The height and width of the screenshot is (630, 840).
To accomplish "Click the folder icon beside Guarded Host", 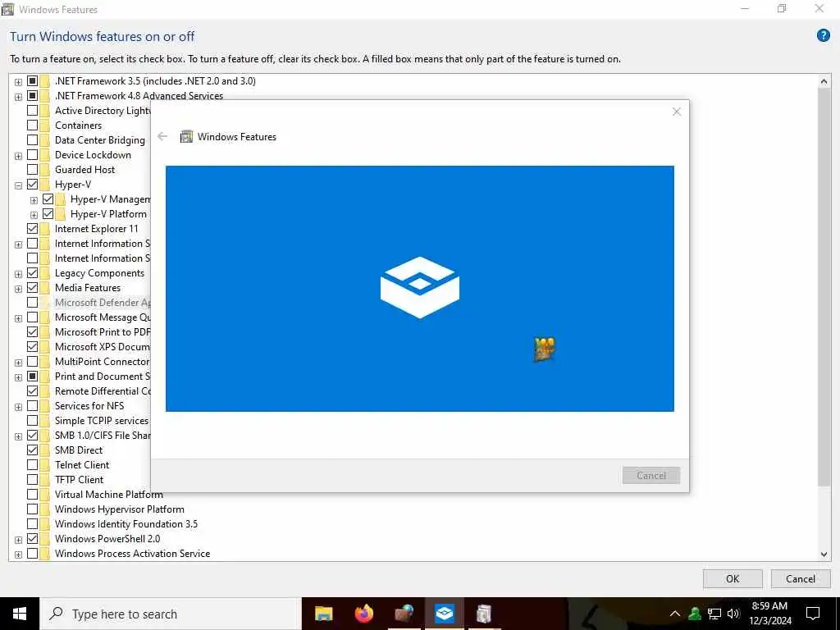I will pyautogui.click(x=44, y=170).
